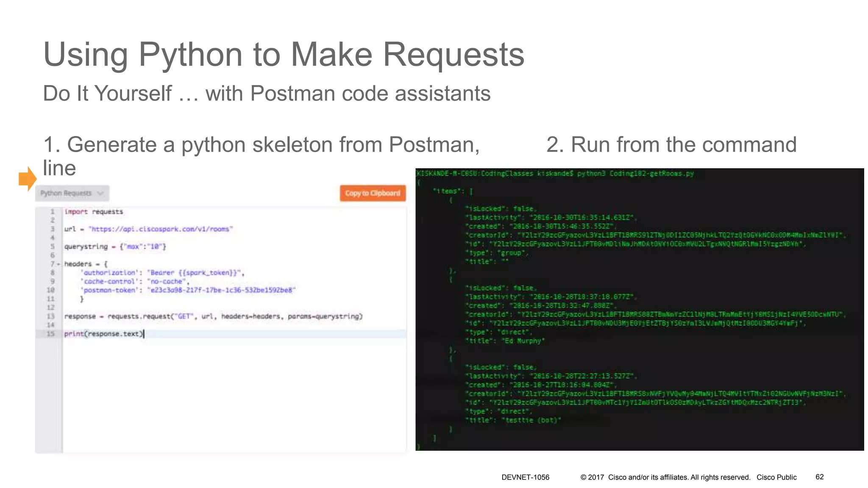Click the DEVNET-1056 footer label
Viewport: 868px width, 488px height.
coord(525,477)
